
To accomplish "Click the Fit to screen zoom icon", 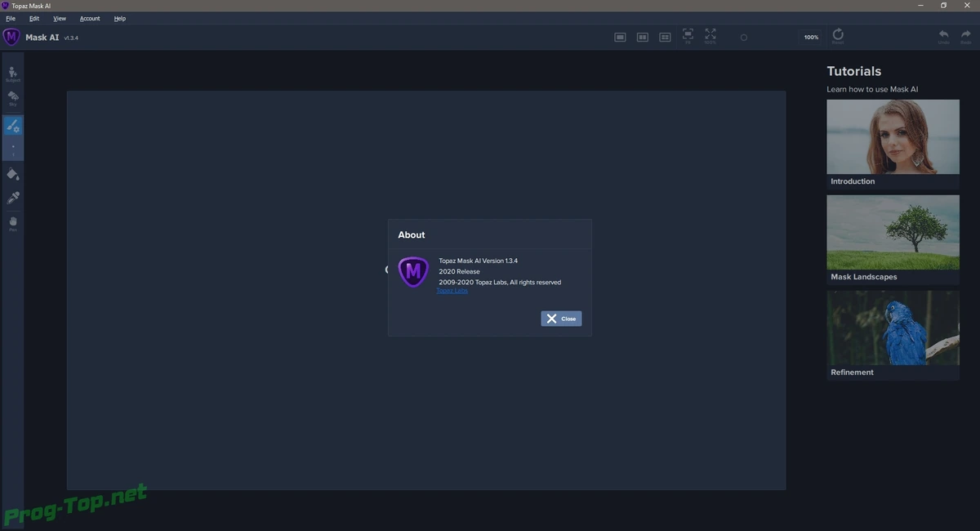I will [x=688, y=36].
